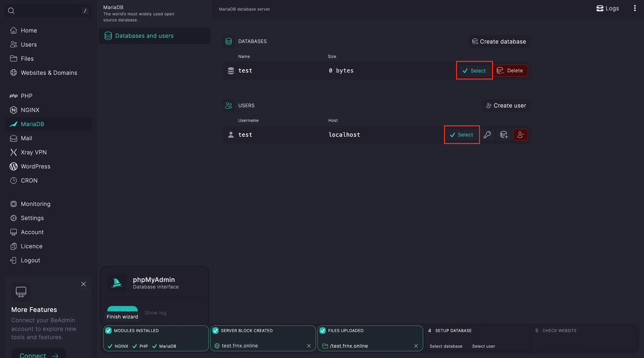Open Websites & Domains
This screenshot has width=644, height=358.
pyautogui.click(x=49, y=73)
